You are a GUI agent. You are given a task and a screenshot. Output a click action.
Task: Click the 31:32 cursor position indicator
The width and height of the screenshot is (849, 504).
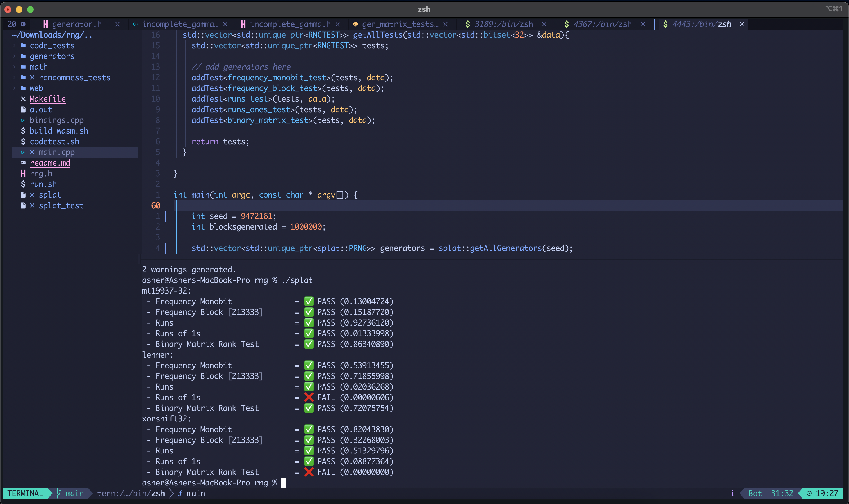[782, 493]
